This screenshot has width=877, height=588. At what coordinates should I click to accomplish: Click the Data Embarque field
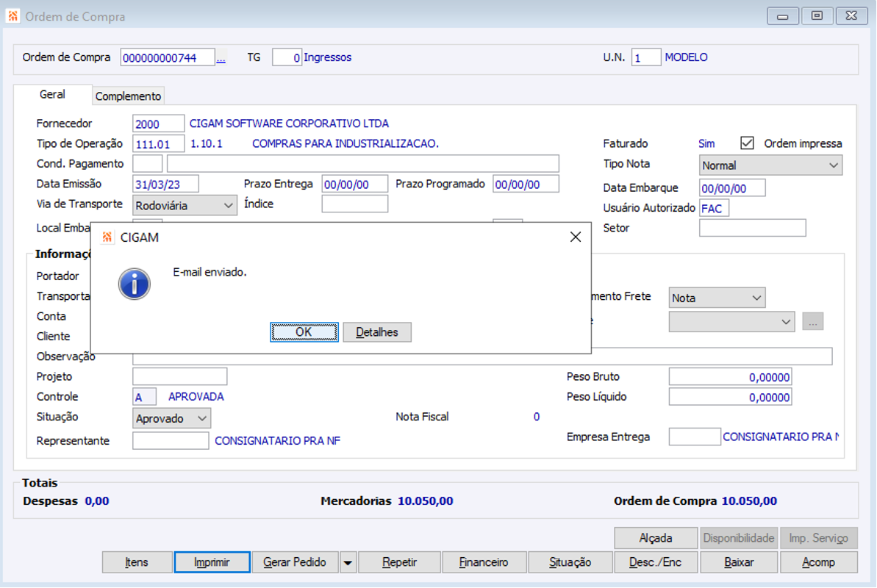(732, 188)
